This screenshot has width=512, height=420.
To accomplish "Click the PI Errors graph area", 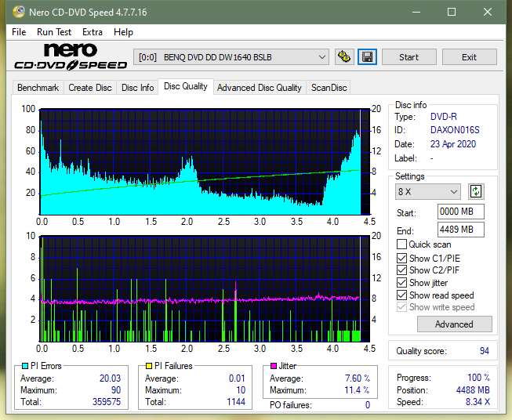I will pyautogui.click(x=205, y=162).
